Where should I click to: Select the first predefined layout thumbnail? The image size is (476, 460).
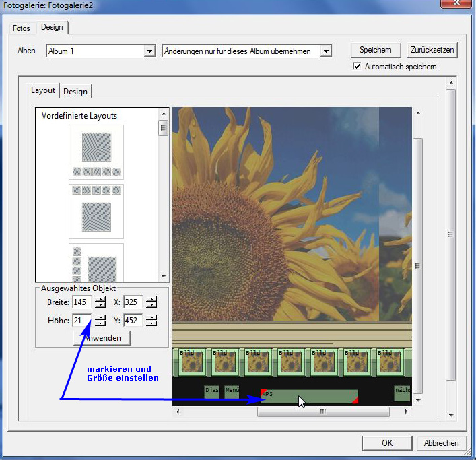tap(96, 151)
